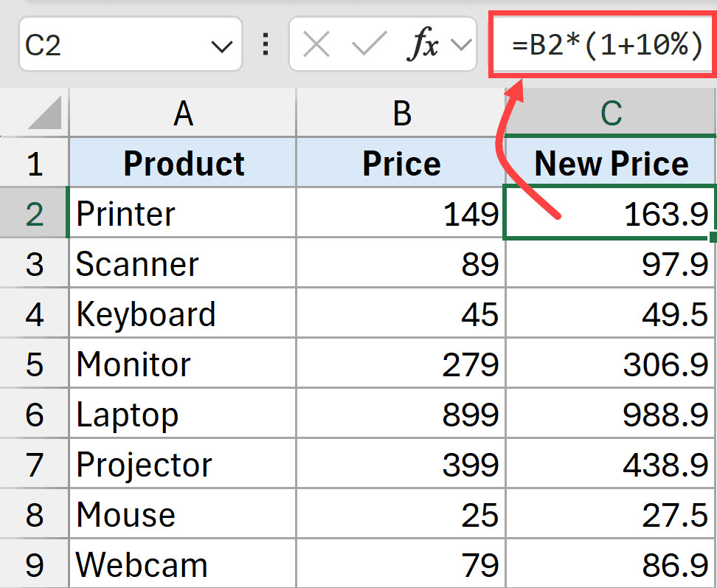
Task: Open the Name Box dropdown arrow
Action: pos(221,46)
